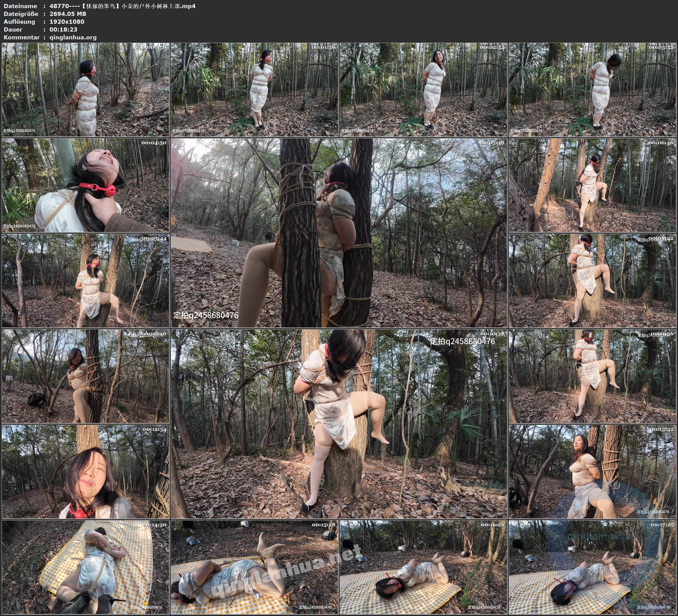
Task: Select the large 00:10:38 frame
Action: coord(339,424)
